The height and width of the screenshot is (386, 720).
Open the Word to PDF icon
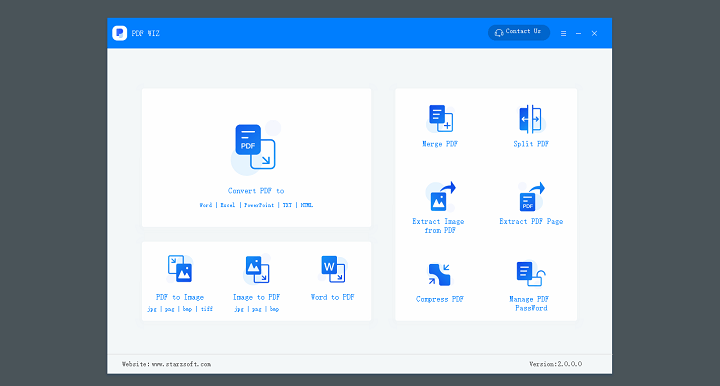333,269
